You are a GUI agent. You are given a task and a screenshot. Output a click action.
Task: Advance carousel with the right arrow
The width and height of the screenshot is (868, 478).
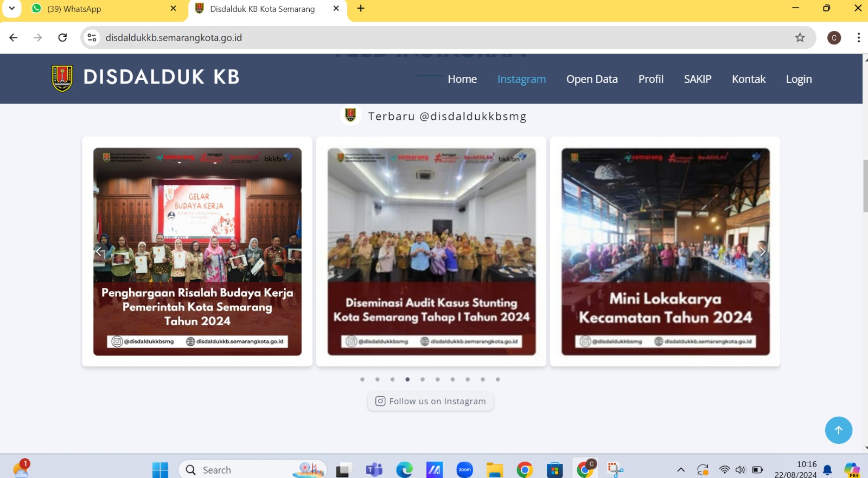[762, 251]
